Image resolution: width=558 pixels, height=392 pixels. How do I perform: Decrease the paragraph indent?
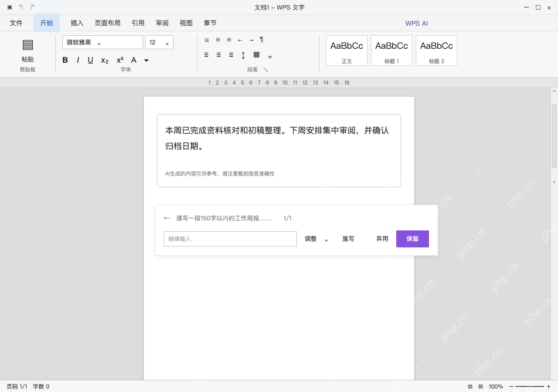[x=240, y=40]
